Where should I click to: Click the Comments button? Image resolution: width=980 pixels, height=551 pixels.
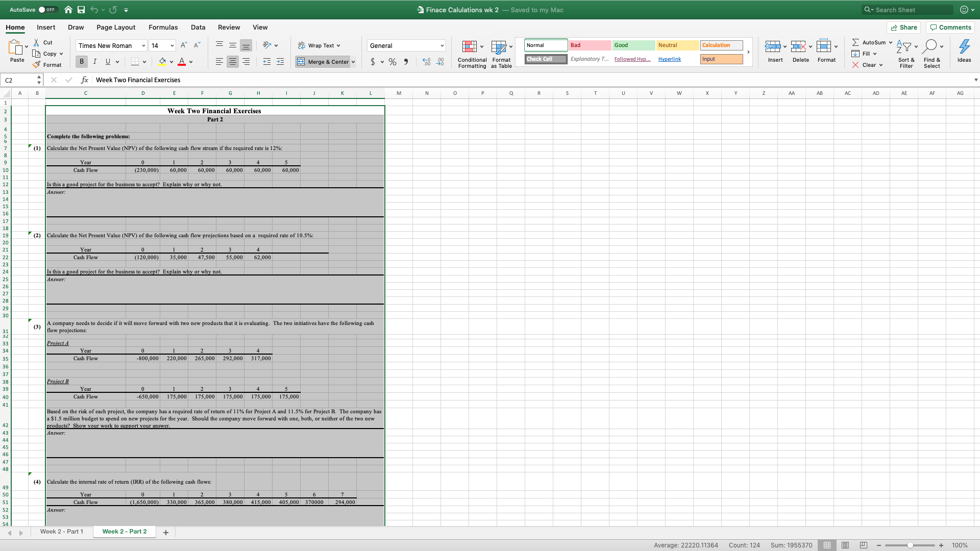950,27
